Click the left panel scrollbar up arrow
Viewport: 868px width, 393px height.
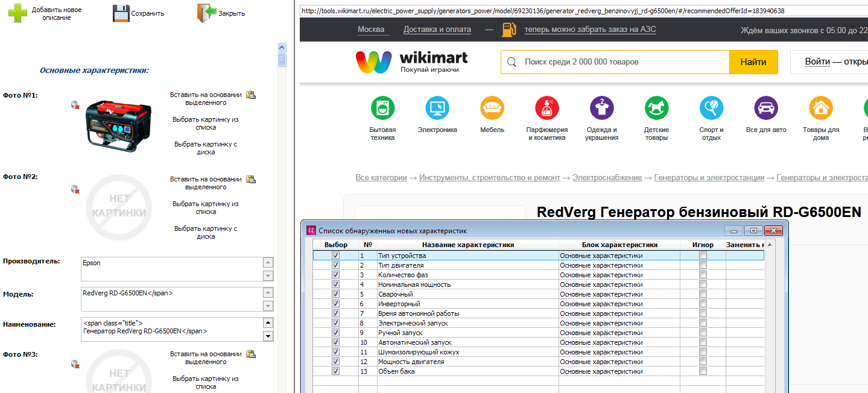pyautogui.click(x=282, y=47)
